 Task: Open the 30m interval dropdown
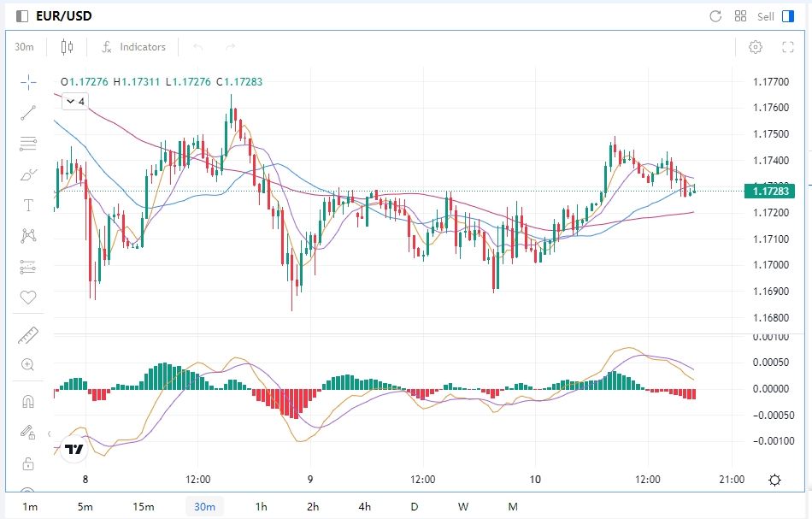(x=24, y=47)
